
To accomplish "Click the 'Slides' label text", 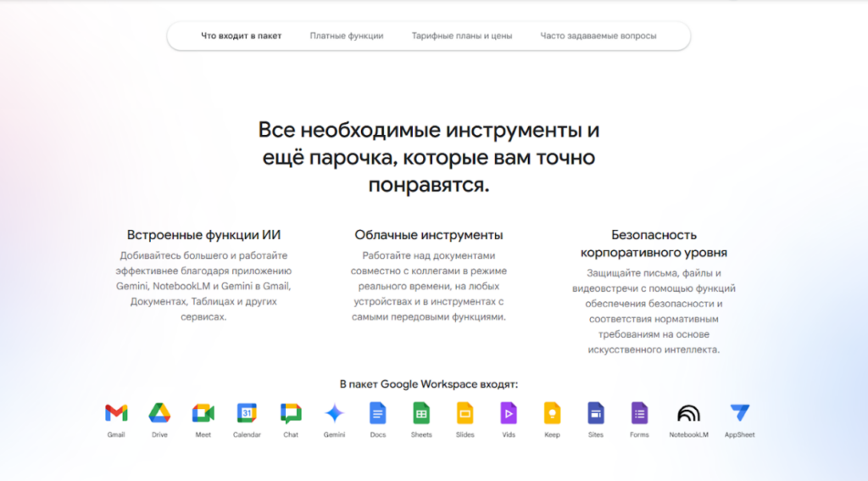I will click(x=465, y=435).
